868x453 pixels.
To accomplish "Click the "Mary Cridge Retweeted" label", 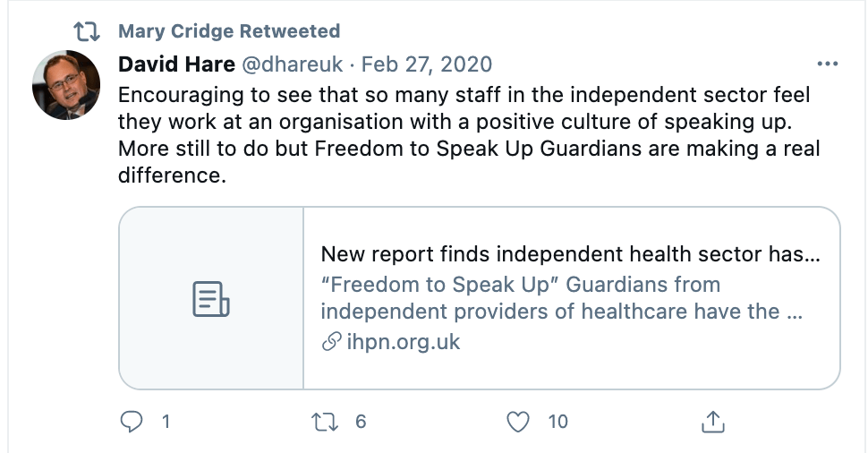I will pos(229,32).
